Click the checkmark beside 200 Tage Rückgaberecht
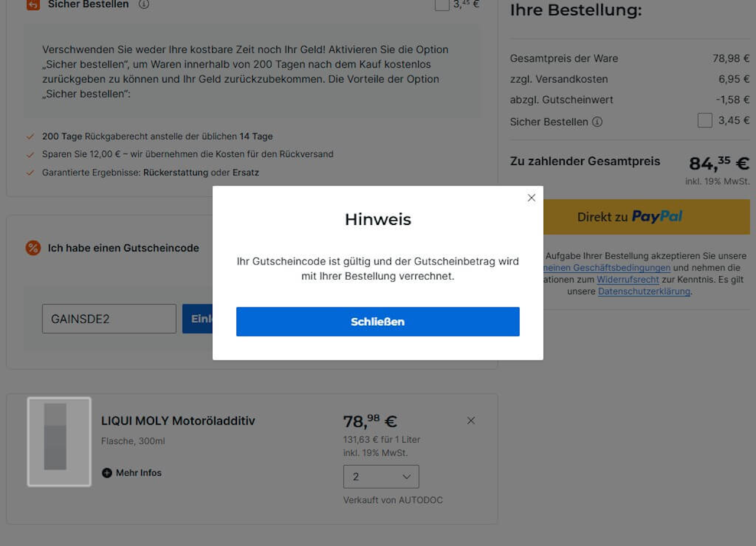Image resolution: width=756 pixels, height=546 pixels. [30, 136]
